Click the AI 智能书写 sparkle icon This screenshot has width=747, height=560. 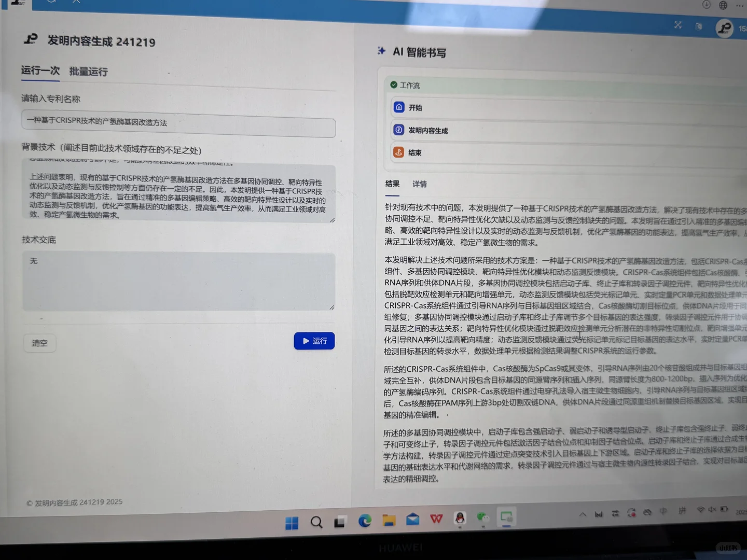pos(381,51)
